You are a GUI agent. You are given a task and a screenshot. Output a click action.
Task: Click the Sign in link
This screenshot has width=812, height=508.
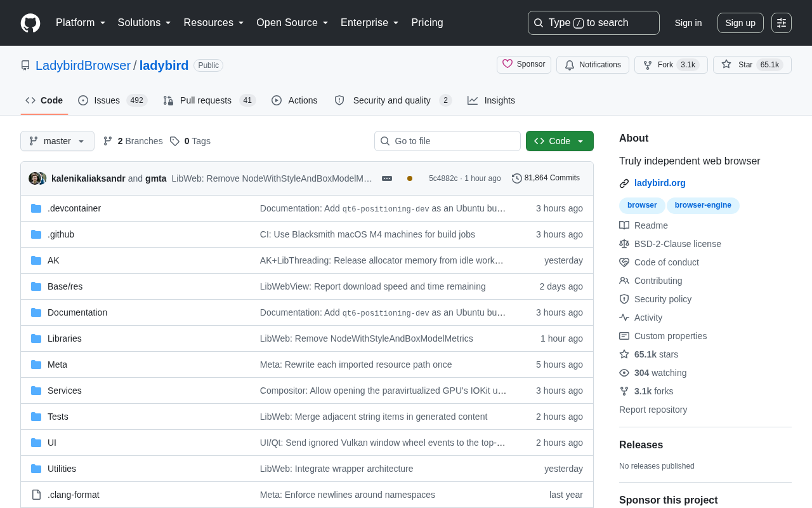(x=688, y=23)
